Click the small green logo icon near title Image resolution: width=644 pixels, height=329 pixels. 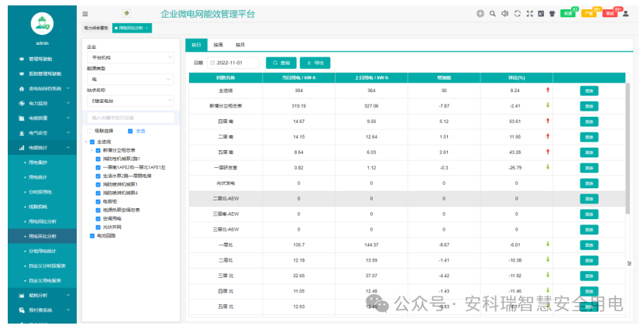pyautogui.click(x=126, y=13)
